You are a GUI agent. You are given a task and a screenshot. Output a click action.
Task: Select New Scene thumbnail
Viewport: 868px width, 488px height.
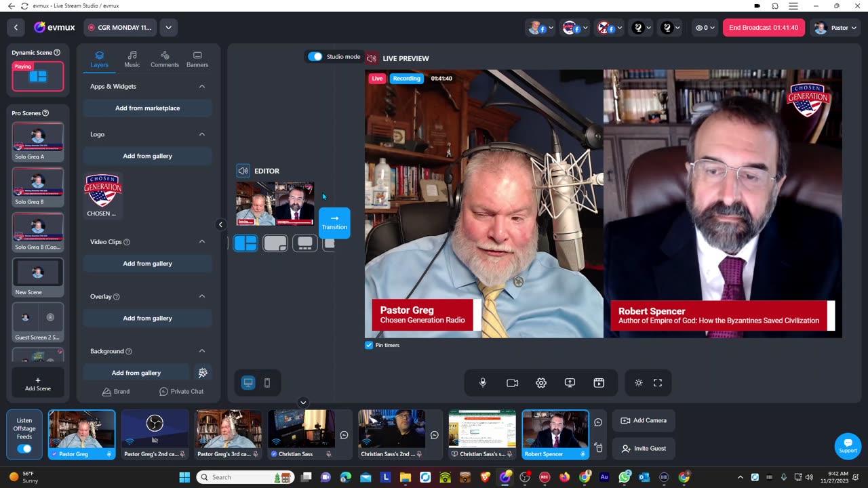click(38, 277)
